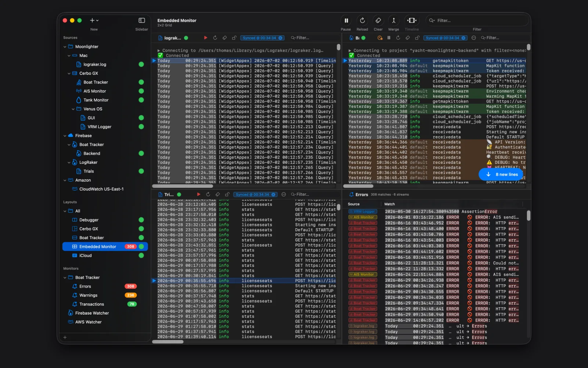Clear the Trials pane with its eraser icon

[x=218, y=195]
